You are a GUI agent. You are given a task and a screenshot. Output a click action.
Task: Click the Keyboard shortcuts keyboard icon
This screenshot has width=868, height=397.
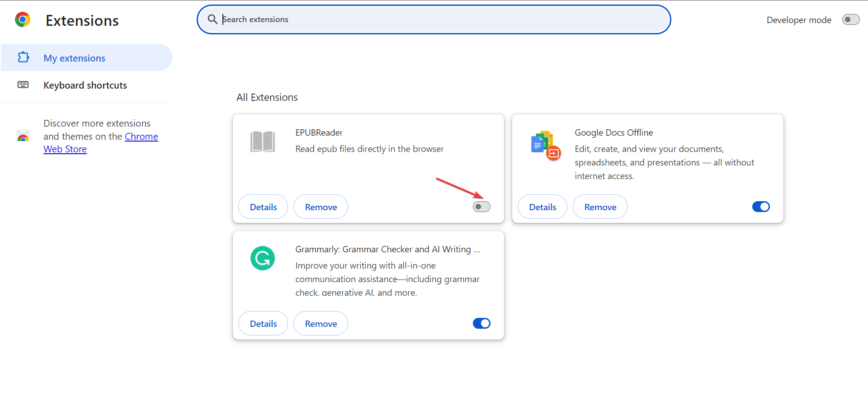tap(23, 85)
